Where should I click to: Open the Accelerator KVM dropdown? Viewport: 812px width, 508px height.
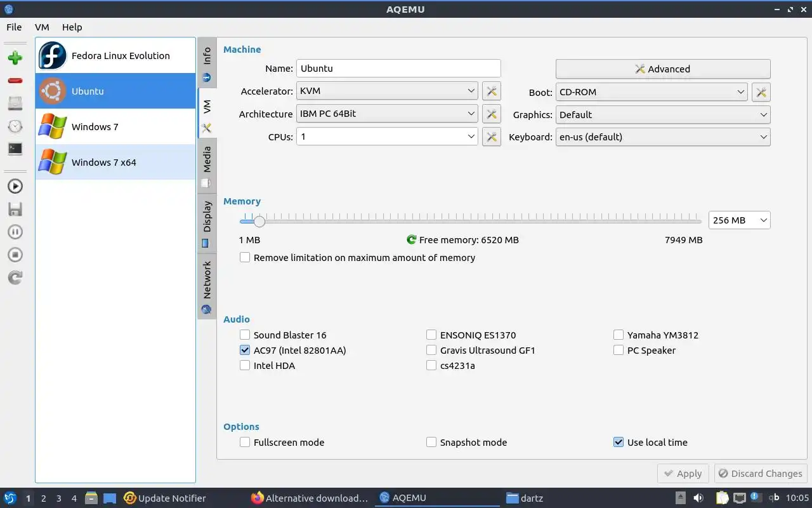pos(387,91)
